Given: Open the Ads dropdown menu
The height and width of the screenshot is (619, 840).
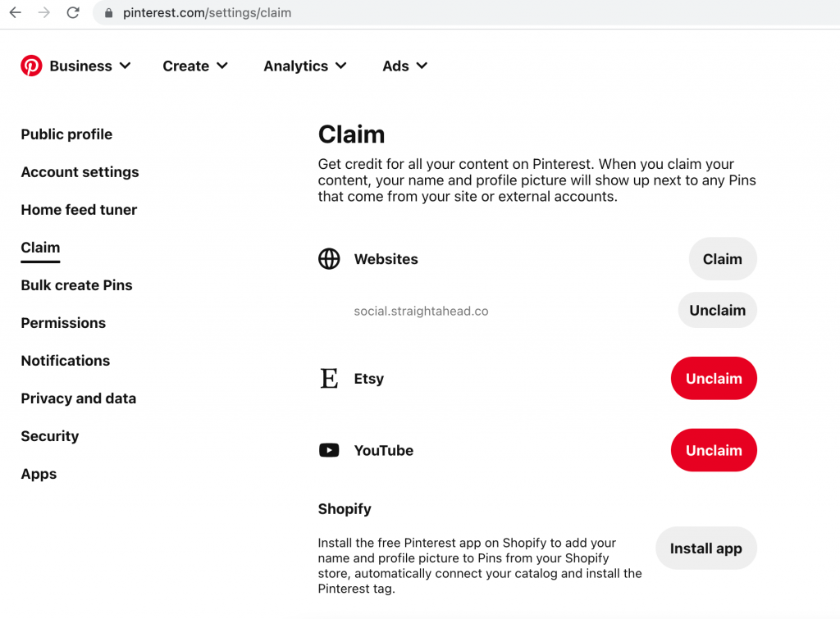Looking at the screenshot, I should point(405,66).
